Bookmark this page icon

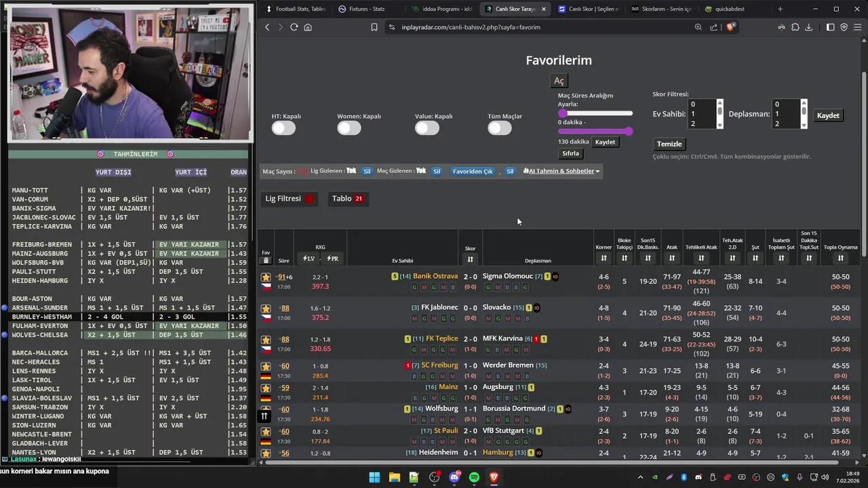coord(374,27)
